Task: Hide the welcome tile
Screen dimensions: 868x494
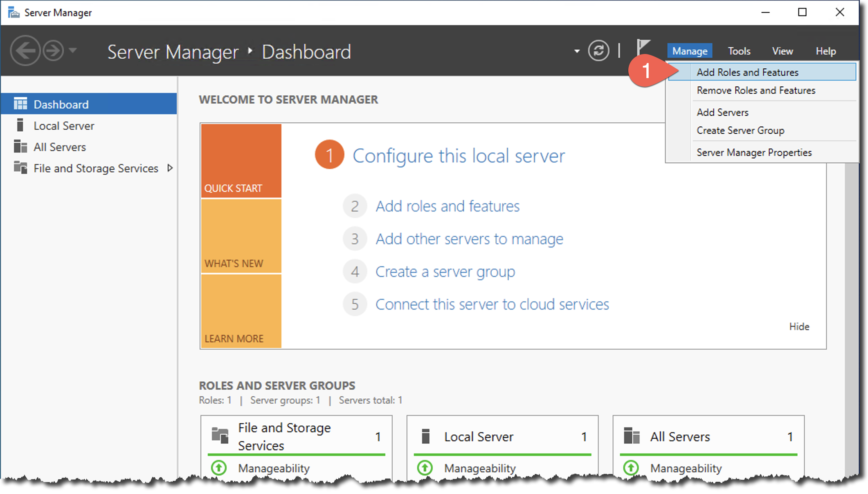Action: pyautogui.click(x=799, y=326)
